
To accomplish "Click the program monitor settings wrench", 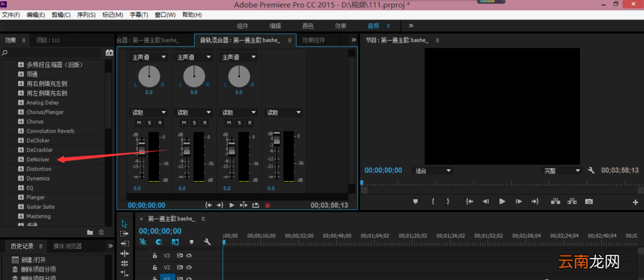I will tap(592, 170).
